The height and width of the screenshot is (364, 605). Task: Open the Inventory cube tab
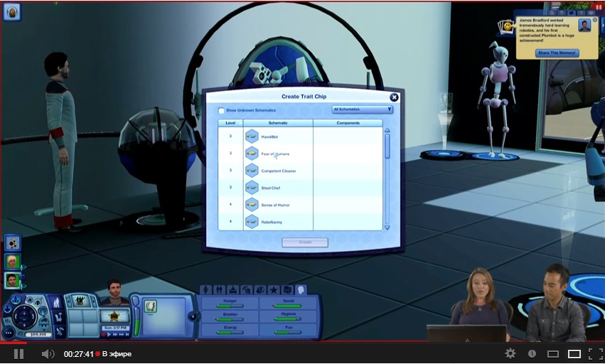pos(287,289)
